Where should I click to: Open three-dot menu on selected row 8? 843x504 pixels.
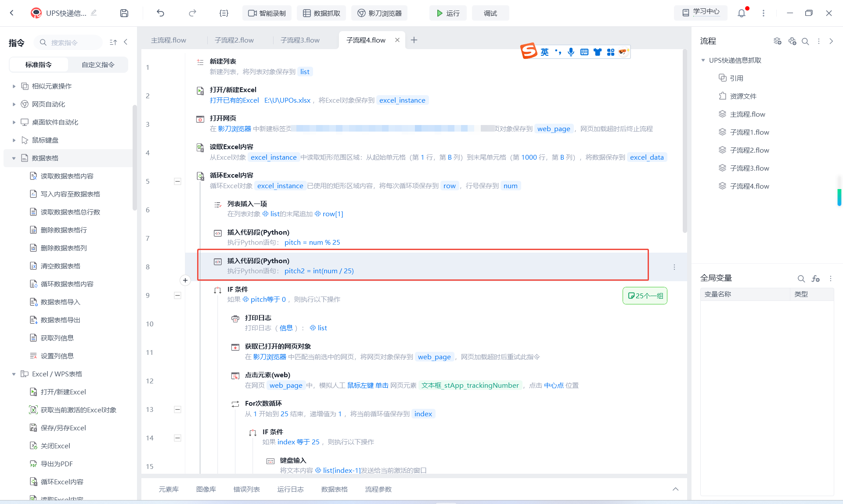pos(674,267)
